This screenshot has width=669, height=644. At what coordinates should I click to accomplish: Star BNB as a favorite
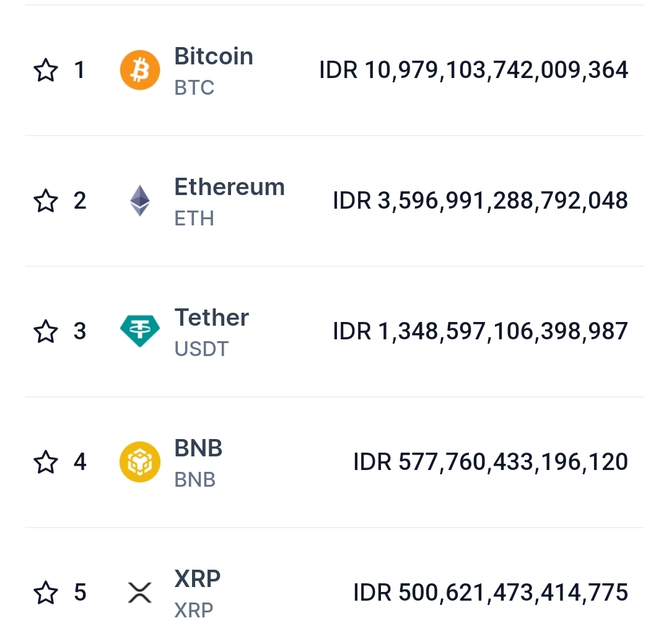tap(45, 462)
